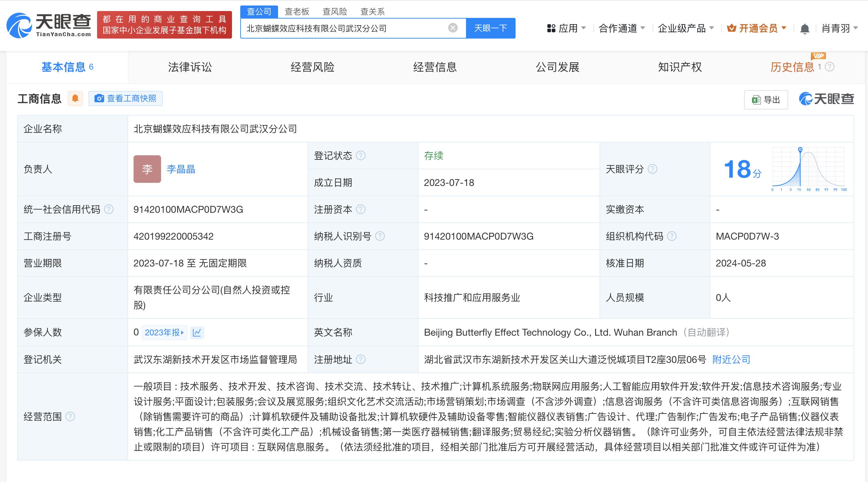Screen dimensions: 868x482
Task: Expand the 企业级产品 dropdown
Action: [x=686, y=28]
